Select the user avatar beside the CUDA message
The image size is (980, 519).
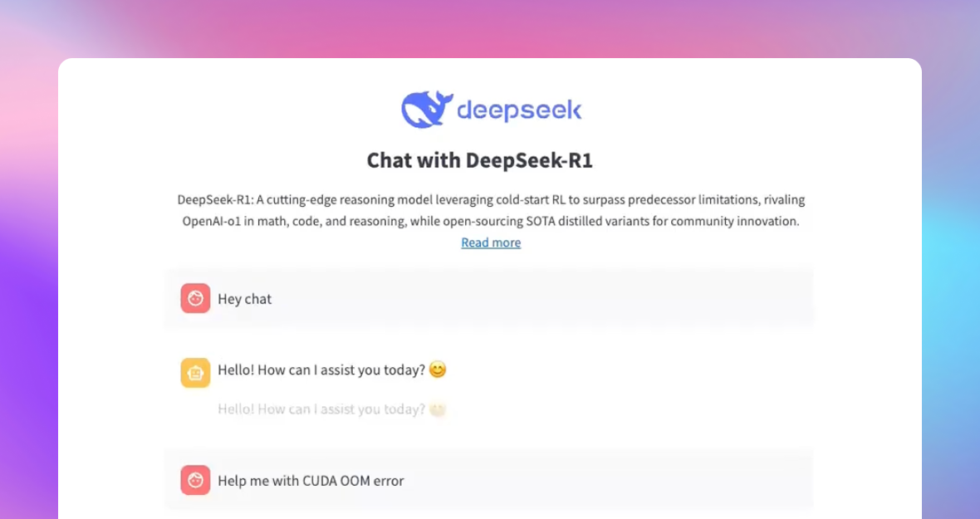click(x=195, y=480)
